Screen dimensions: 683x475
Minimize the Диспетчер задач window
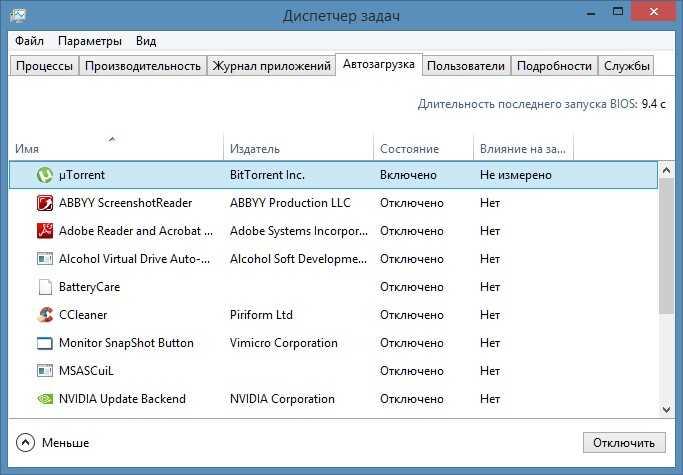(x=591, y=13)
